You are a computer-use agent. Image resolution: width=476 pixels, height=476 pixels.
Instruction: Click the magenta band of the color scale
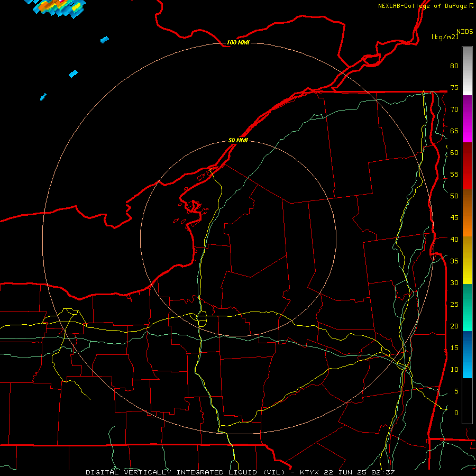coord(467,118)
